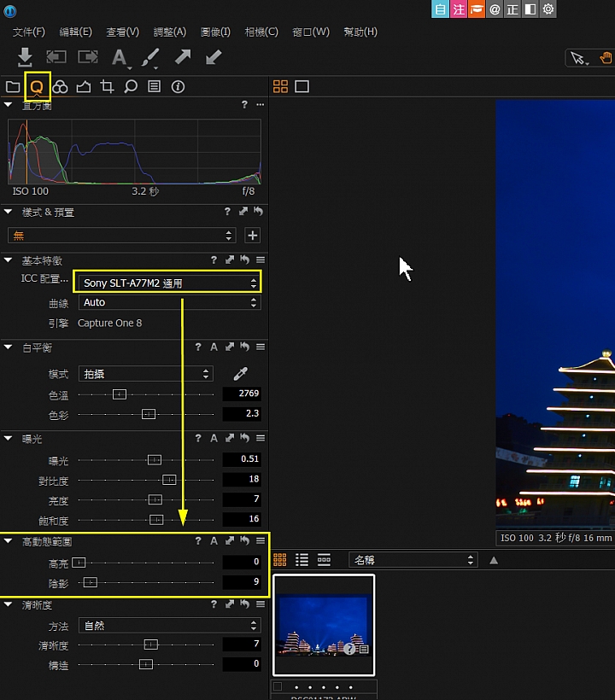Collapse the 樣式 & 預置 panel
This screenshot has height=700, width=615.
pos(8,212)
